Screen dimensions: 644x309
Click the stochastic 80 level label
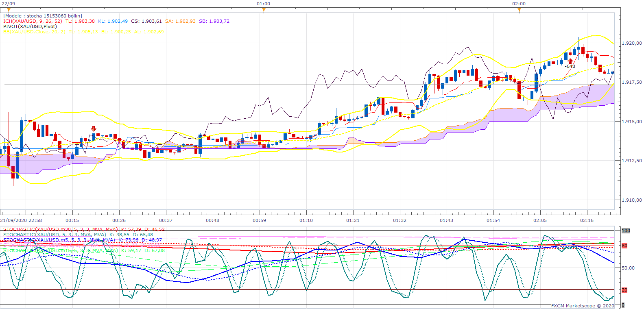pyautogui.click(x=624, y=246)
